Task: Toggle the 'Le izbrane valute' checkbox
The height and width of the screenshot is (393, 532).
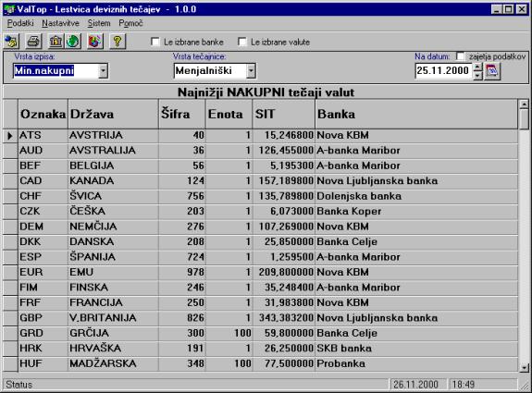Action: click(242, 42)
